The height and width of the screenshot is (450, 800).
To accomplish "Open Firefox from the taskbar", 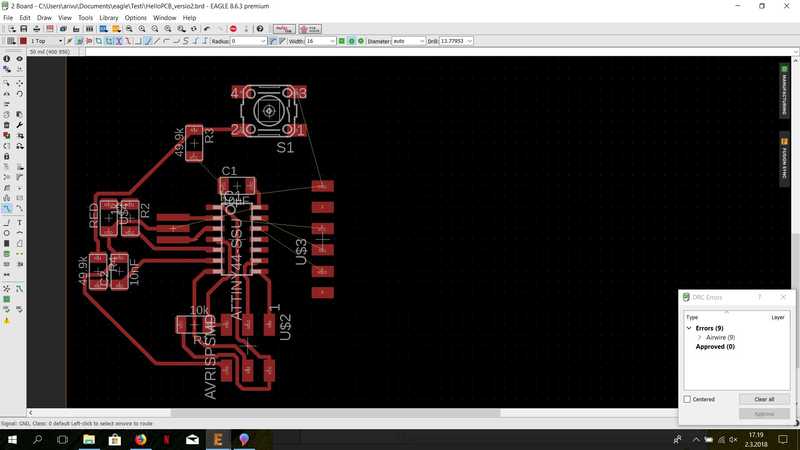I will [x=141, y=440].
